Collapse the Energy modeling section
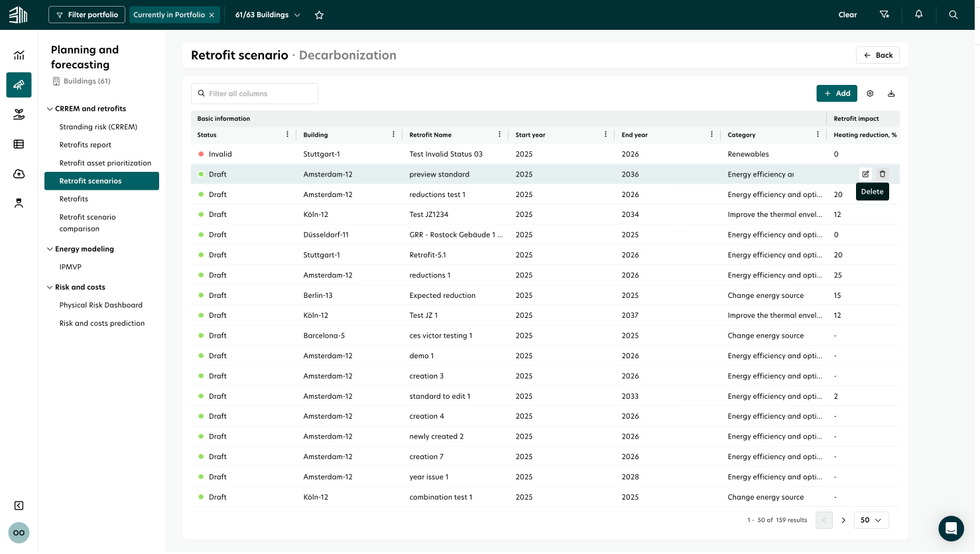Image resolution: width=980 pixels, height=554 pixels. (x=50, y=249)
